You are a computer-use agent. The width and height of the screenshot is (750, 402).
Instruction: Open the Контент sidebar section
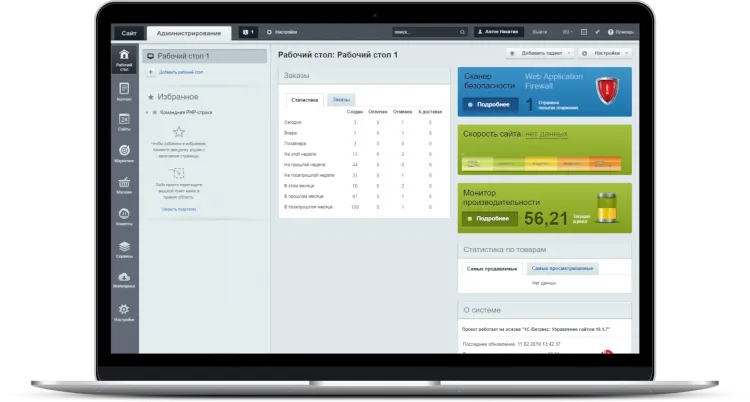[124, 91]
